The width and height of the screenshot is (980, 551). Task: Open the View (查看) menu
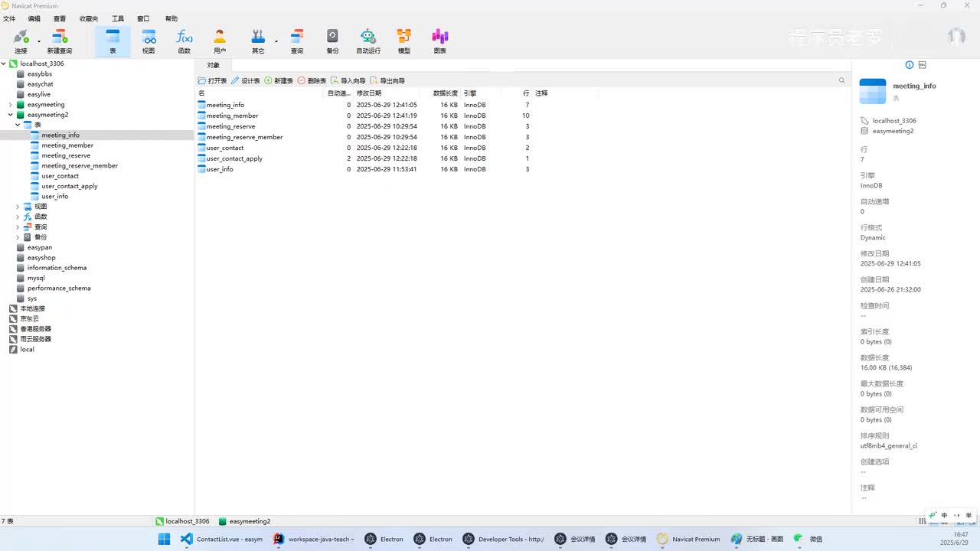[60, 18]
